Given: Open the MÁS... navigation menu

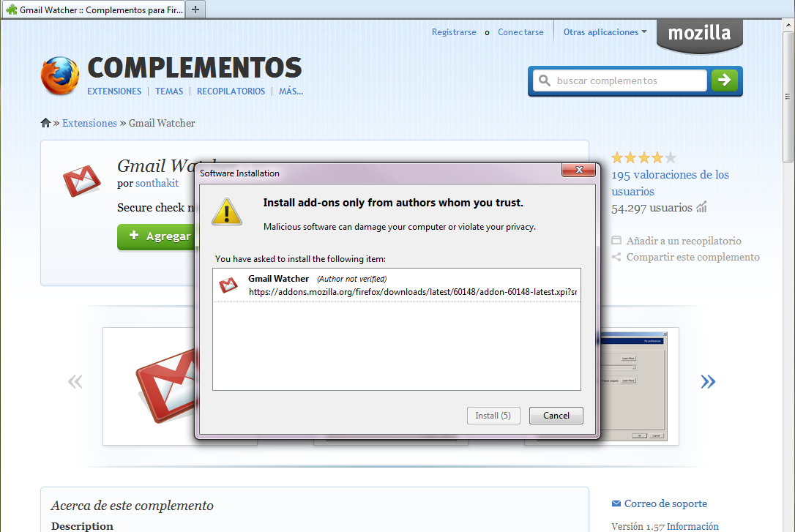Looking at the screenshot, I should click(291, 91).
